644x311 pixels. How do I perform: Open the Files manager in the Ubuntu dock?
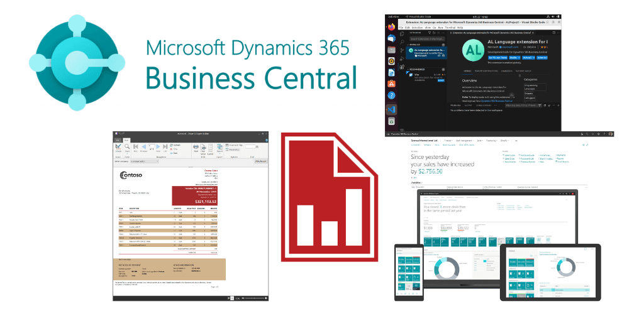[391, 50]
